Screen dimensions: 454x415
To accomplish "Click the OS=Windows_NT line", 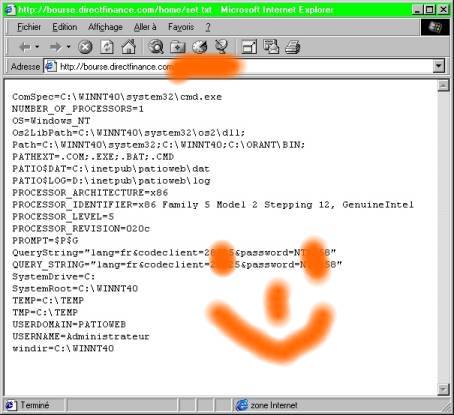I will click(x=51, y=121).
